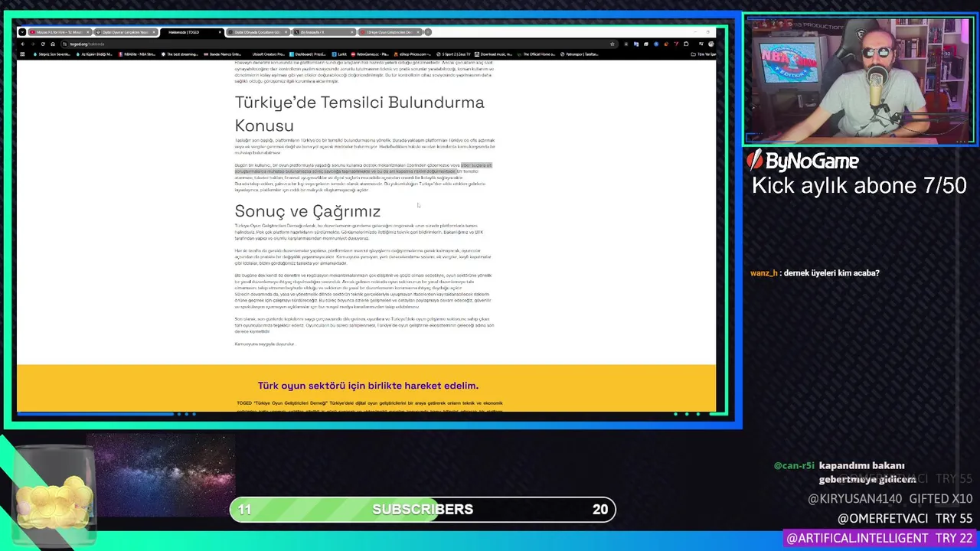Expand the Tüm Yer İşaretleri bookmarks folder
The height and width of the screenshot is (551, 980).
(704, 54)
